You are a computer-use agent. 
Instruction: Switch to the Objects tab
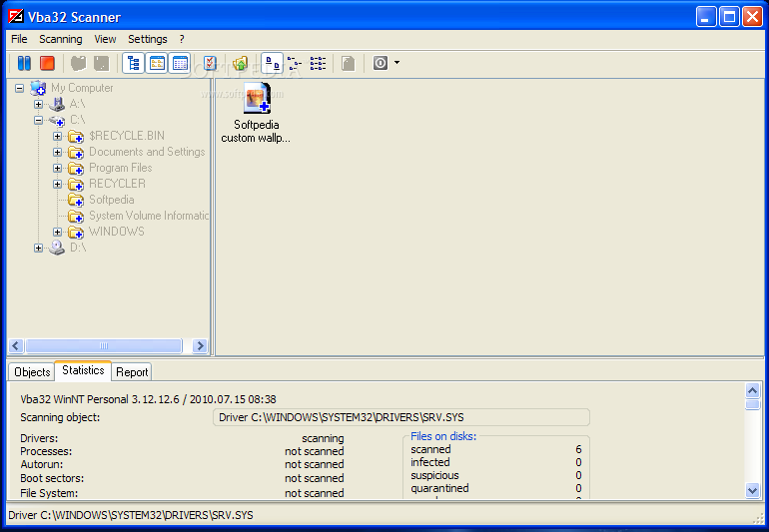(32, 372)
